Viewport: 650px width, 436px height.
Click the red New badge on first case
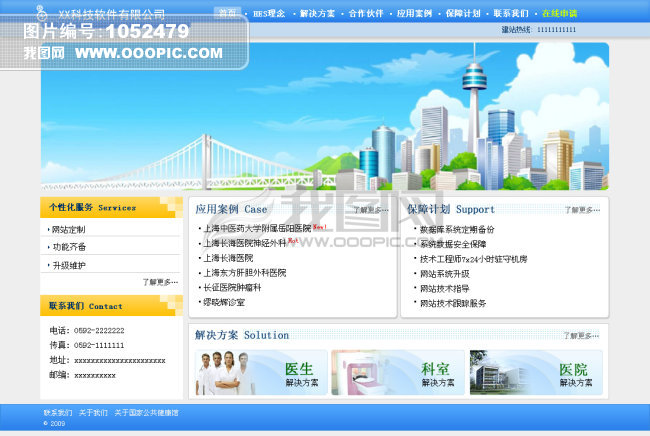click(x=320, y=227)
